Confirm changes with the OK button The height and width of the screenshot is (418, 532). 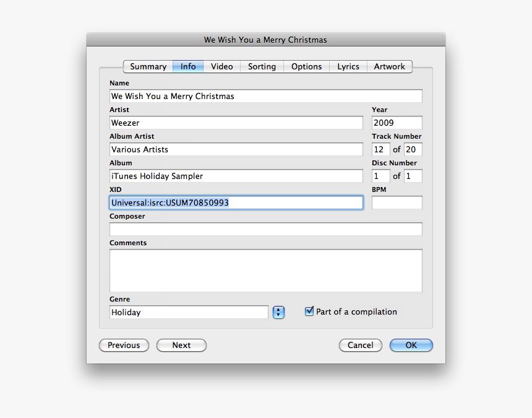411,345
